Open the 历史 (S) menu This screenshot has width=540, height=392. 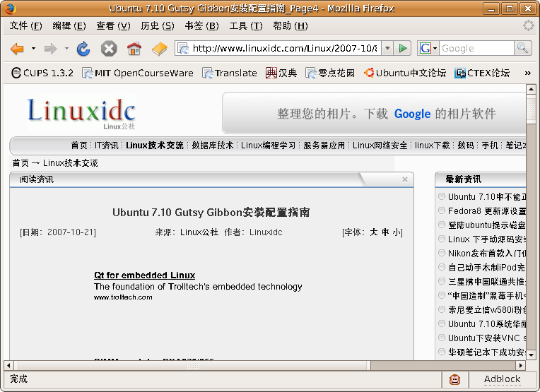[158, 26]
